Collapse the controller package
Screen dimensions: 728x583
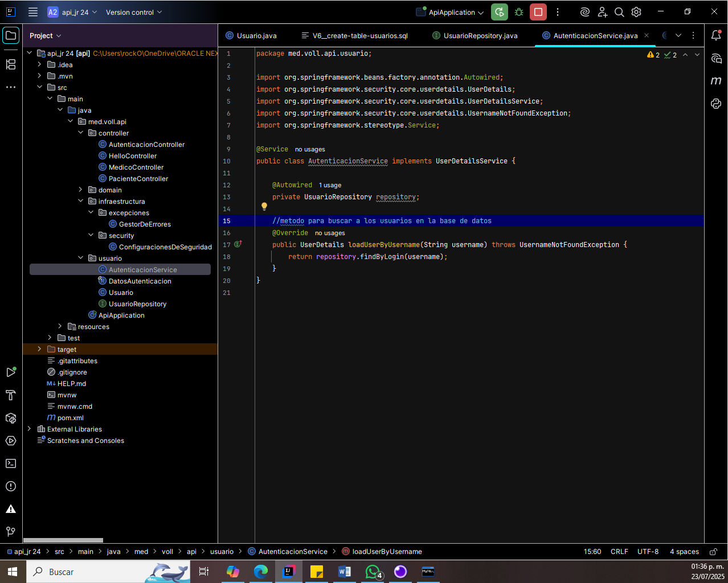pyautogui.click(x=81, y=133)
